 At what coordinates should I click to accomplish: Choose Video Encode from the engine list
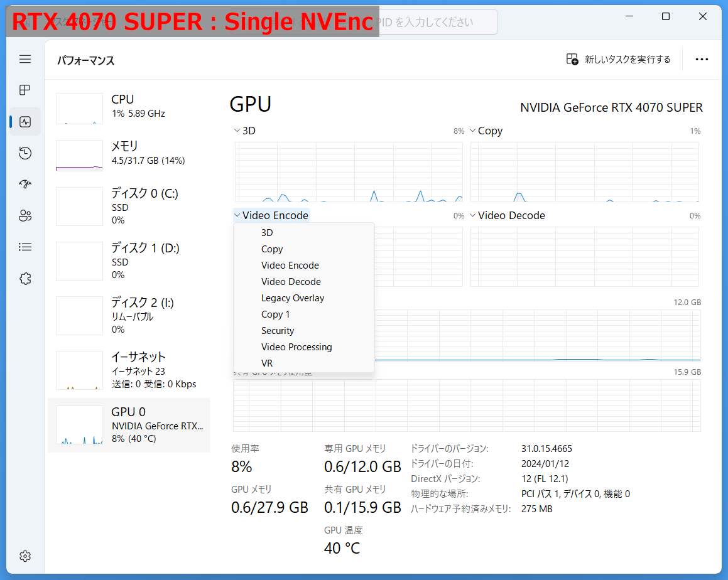pos(303,266)
